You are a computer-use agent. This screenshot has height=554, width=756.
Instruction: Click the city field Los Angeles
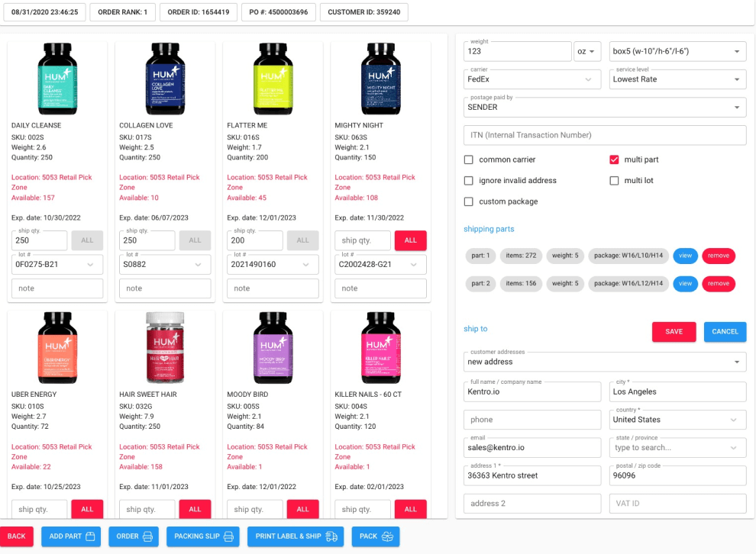tap(677, 391)
